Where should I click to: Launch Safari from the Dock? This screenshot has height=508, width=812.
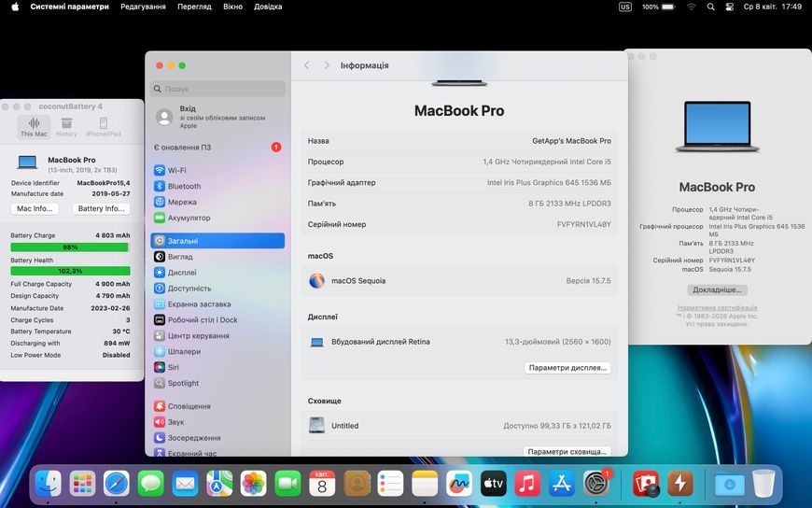117,484
